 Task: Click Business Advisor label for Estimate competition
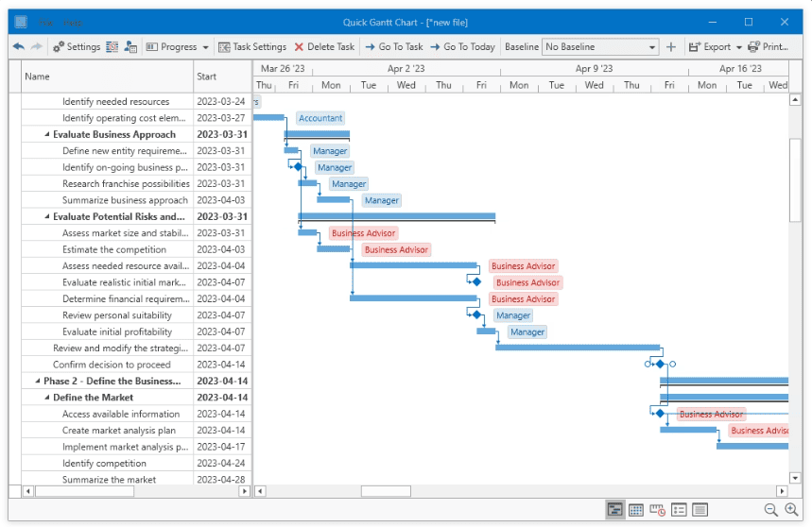396,249
